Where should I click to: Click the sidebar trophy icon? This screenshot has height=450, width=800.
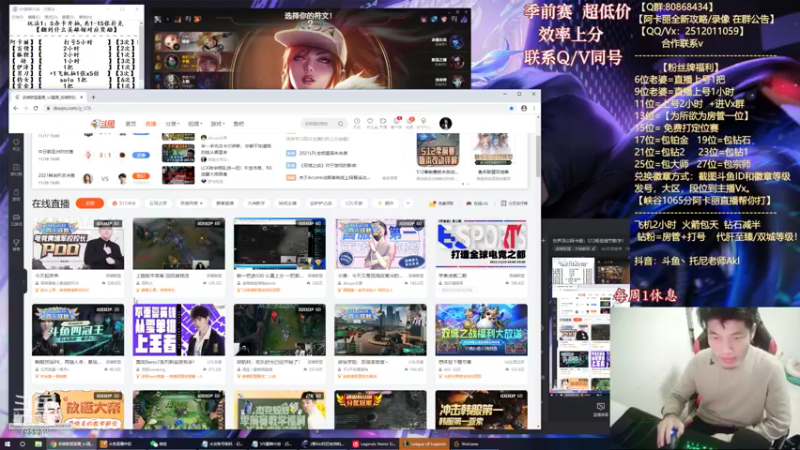click(16, 244)
